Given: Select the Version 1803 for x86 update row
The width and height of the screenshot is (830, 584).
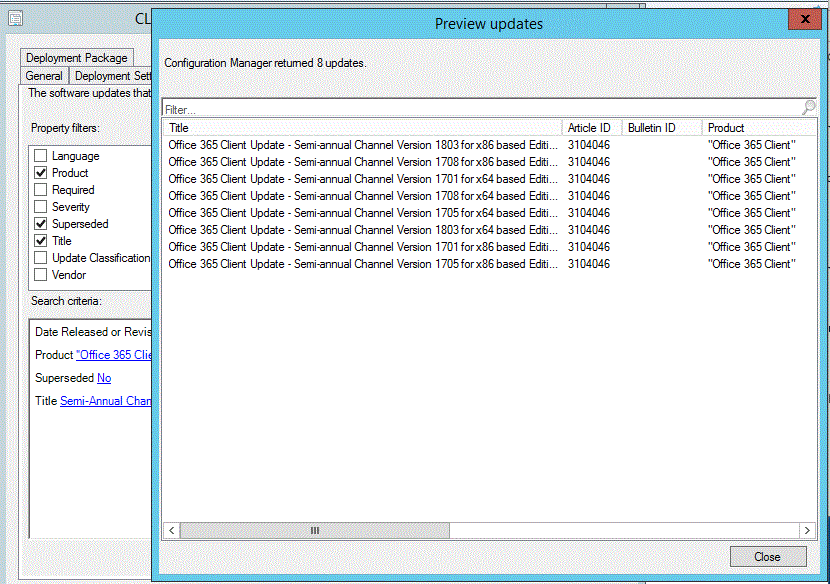Looking at the screenshot, I should pos(490,145).
